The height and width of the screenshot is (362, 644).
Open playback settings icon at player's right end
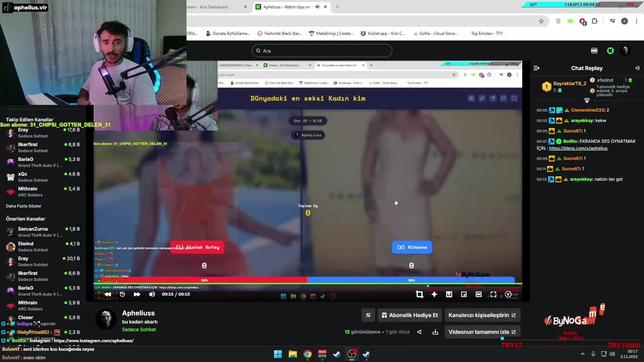(508, 295)
